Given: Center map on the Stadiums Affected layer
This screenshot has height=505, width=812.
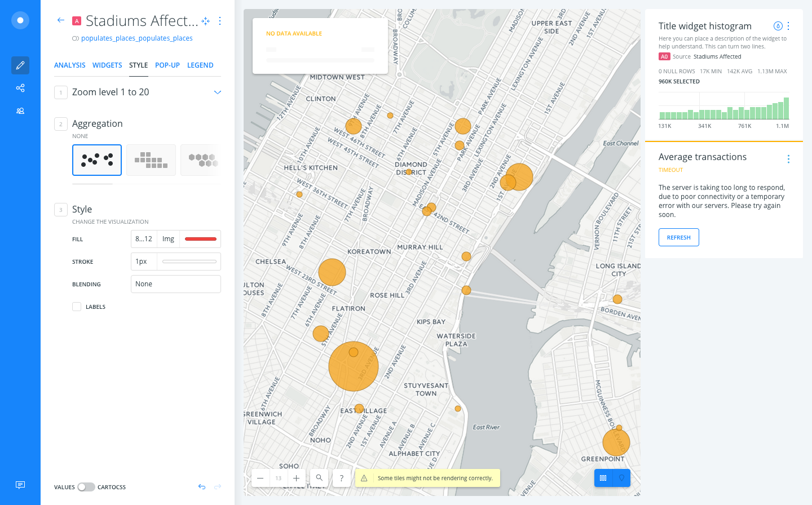Looking at the screenshot, I should (206, 21).
